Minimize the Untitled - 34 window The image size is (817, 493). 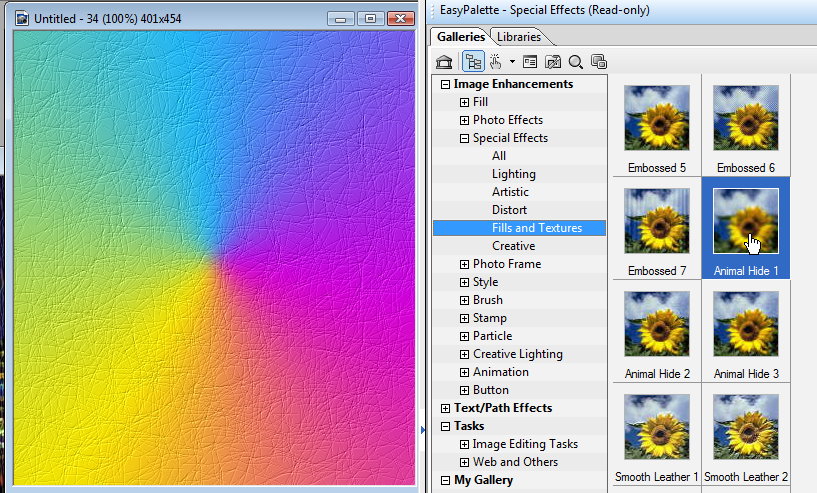[x=340, y=19]
